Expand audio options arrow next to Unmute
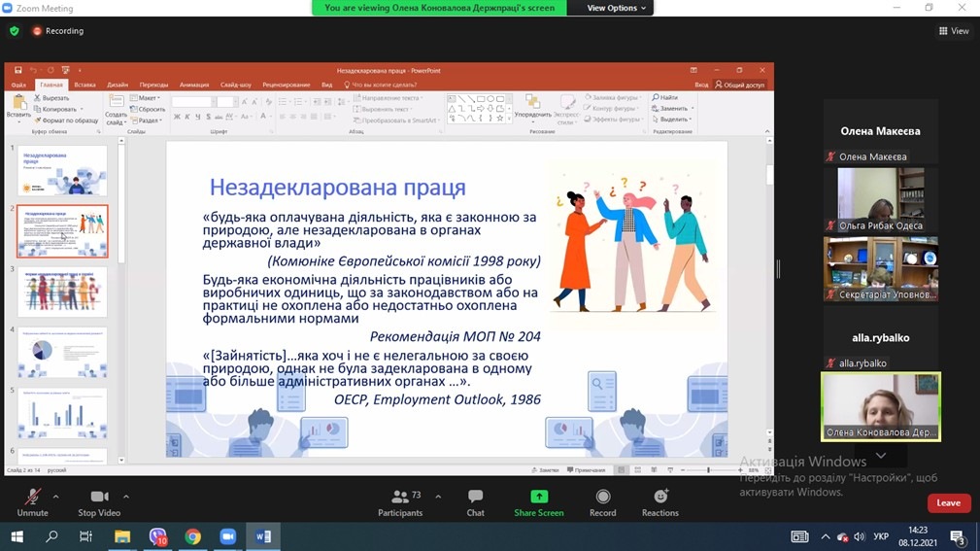980x551 pixels. (55, 496)
